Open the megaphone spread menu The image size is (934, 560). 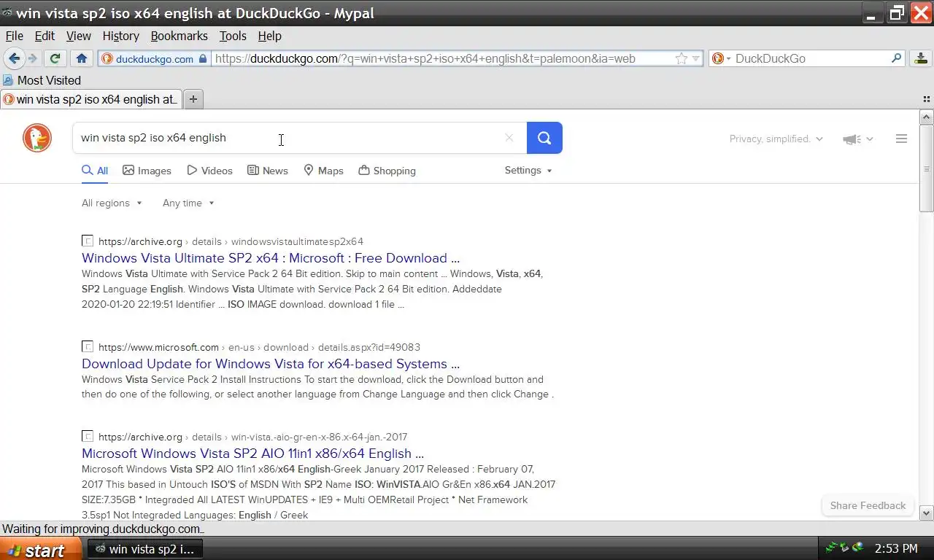point(858,139)
